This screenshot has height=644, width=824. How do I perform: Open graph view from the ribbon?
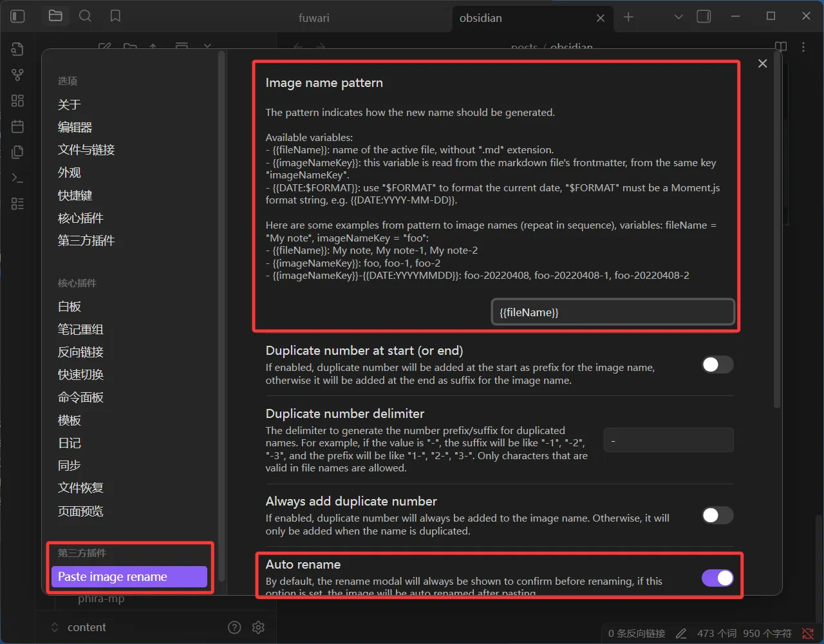[18, 75]
